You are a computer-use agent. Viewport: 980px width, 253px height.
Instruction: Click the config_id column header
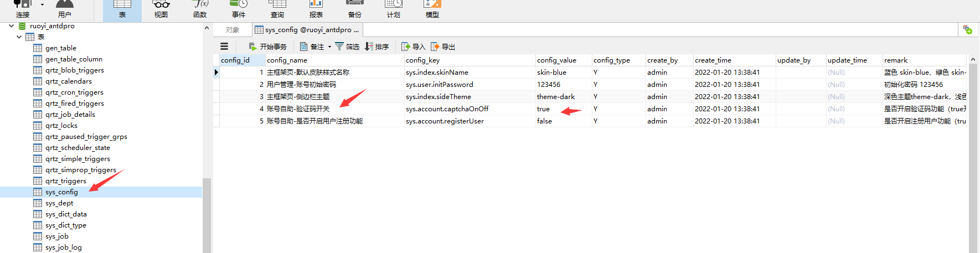[243, 60]
